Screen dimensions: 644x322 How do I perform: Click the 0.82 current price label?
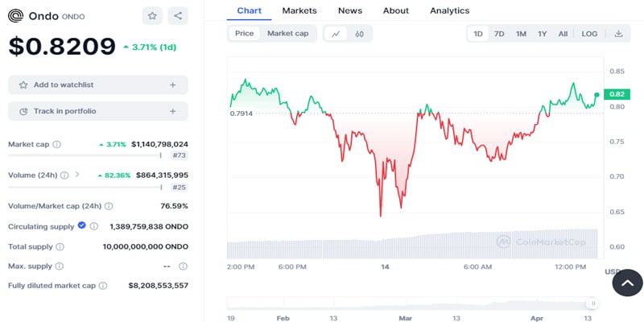tap(617, 94)
